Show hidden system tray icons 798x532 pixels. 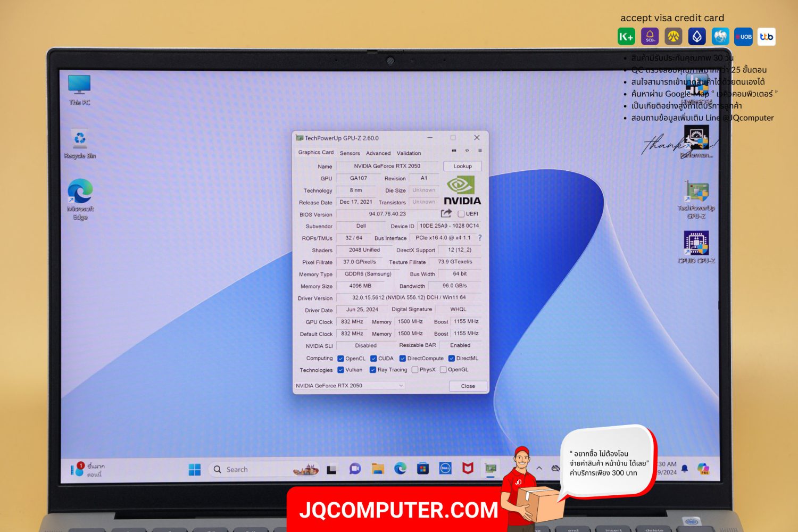pos(539,468)
